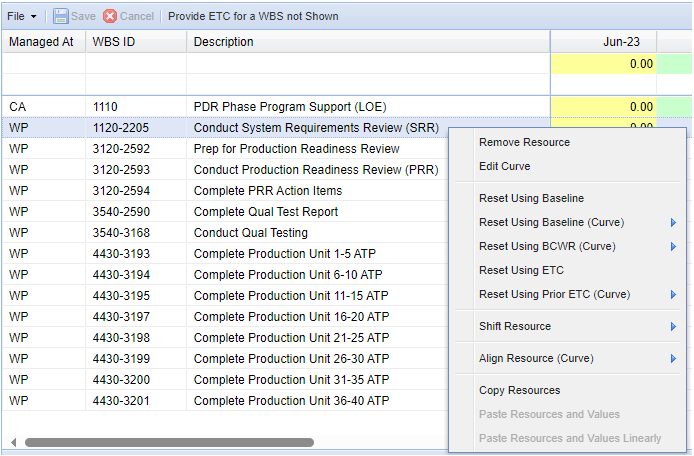Image resolution: width=694 pixels, height=456 pixels.
Task: Choose Edit Curve in context menu
Action: [504, 166]
